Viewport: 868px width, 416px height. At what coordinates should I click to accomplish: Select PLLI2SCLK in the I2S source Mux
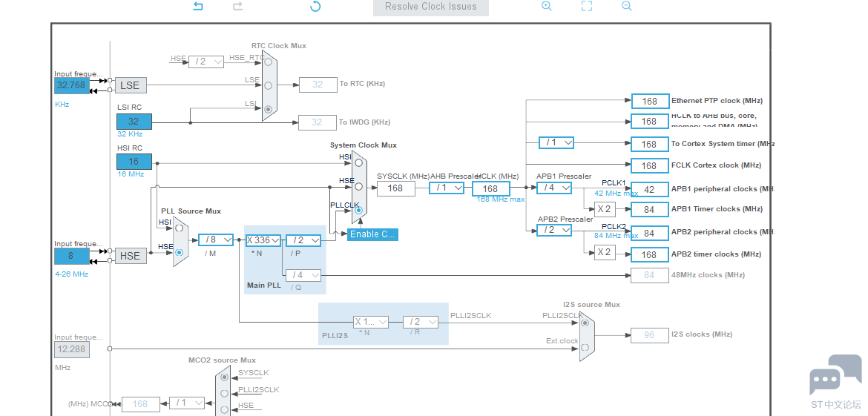[x=585, y=323]
